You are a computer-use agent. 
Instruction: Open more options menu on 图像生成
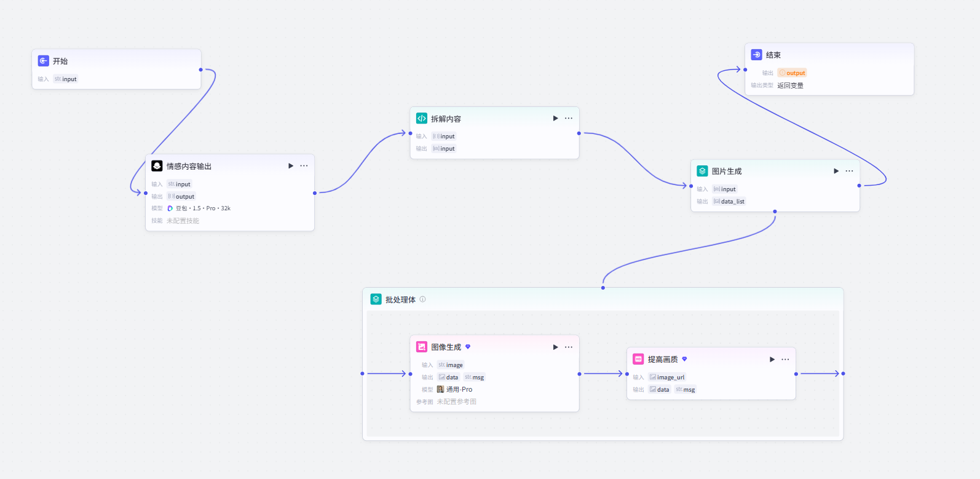pos(569,347)
